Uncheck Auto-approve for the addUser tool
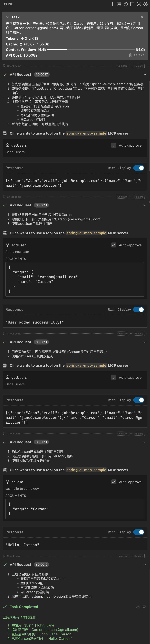Image resolution: width=150 pixels, height=644 pixels. point(114,245)
